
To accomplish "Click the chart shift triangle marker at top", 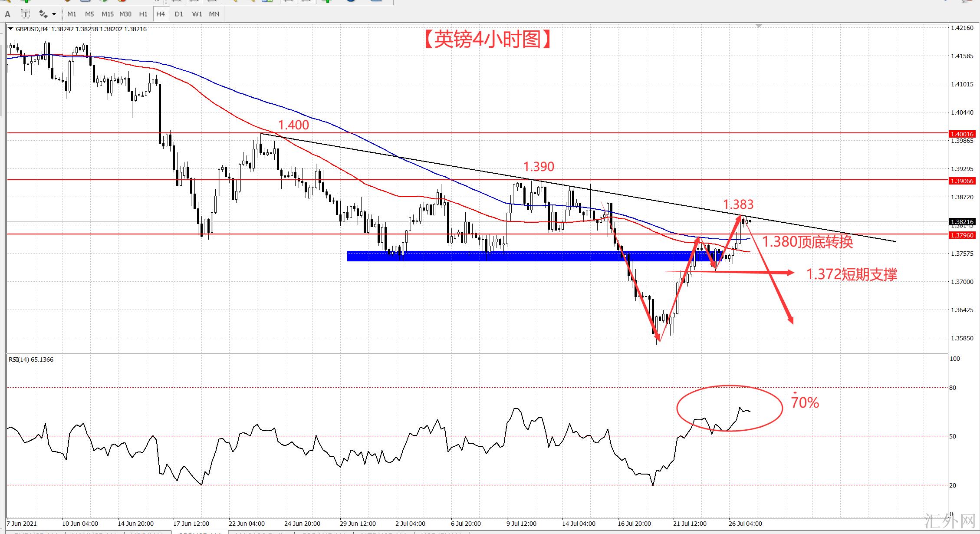I will pyautogui.click(x=758, y=26).
